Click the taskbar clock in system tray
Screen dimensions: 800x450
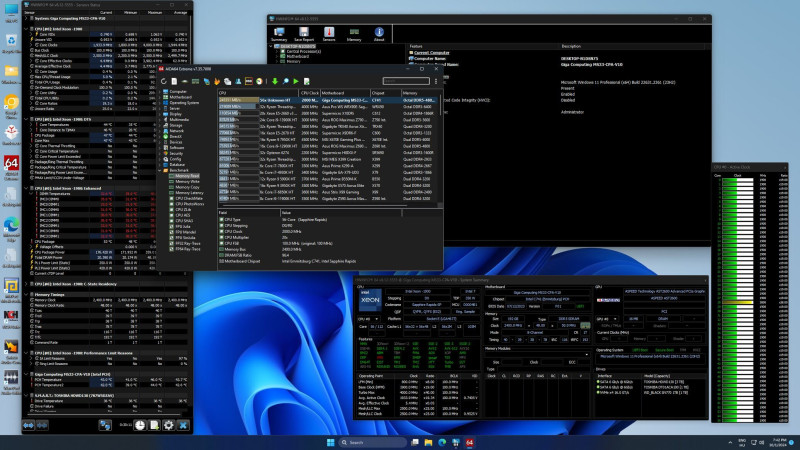point(779,442)
